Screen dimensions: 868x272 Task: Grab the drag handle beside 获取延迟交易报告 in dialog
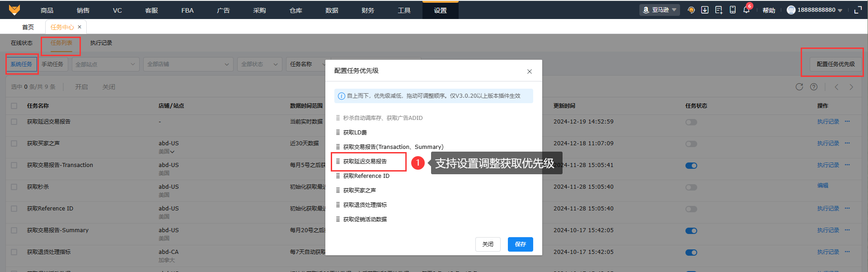tap(338, 162)
